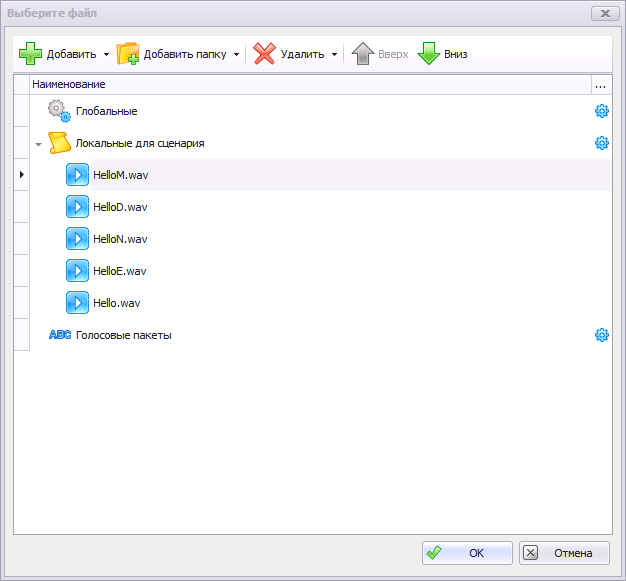Select the HelloM.wav file name
The width and height of the screenshot is (626, 581).
pyautogui.click(x=121, y=175)
